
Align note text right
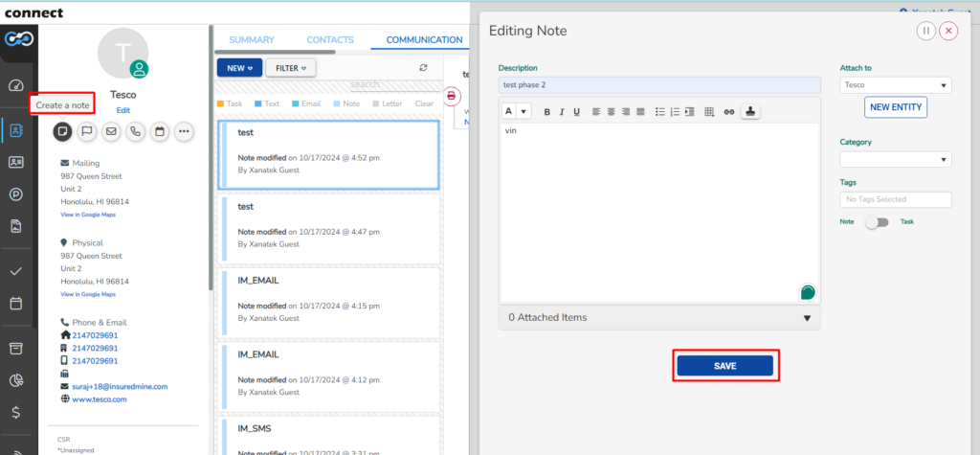coord(626,111)
